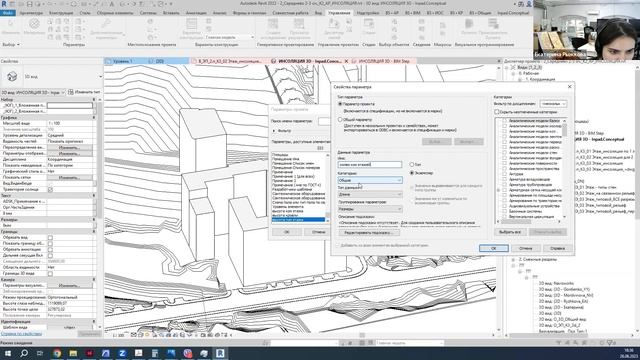Open File Explorer from taskbar

tap(73, 353)
